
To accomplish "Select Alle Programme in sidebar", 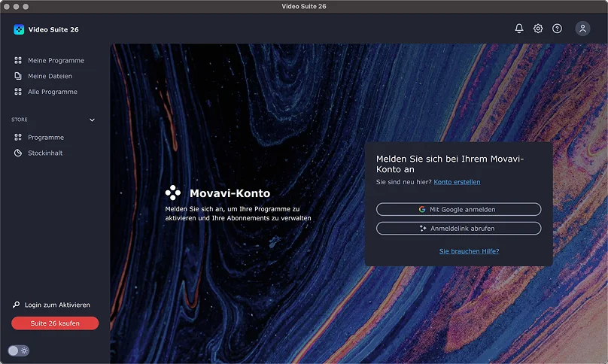I will tap(52, 92).
